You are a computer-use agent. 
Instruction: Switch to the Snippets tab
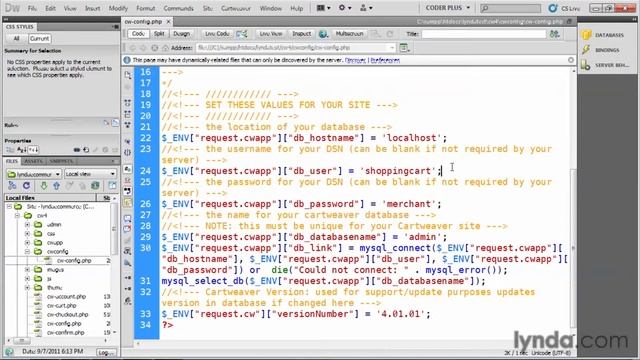(61, 161)
